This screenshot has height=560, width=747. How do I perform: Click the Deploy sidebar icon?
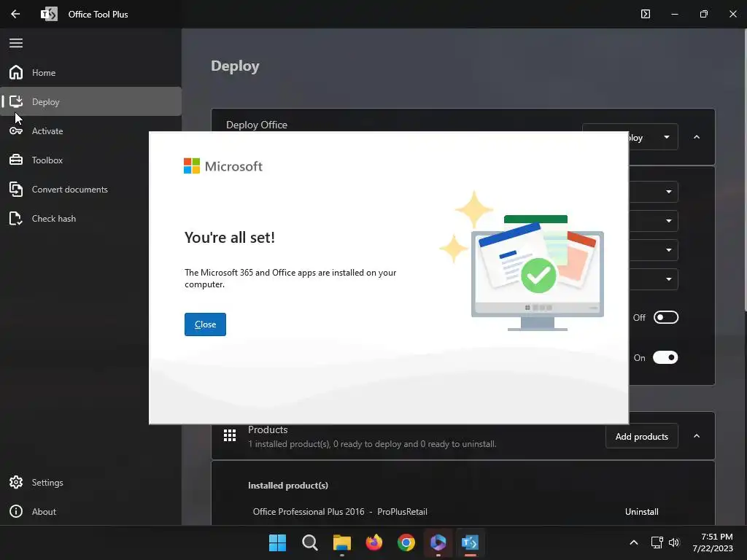pos(16,101)
